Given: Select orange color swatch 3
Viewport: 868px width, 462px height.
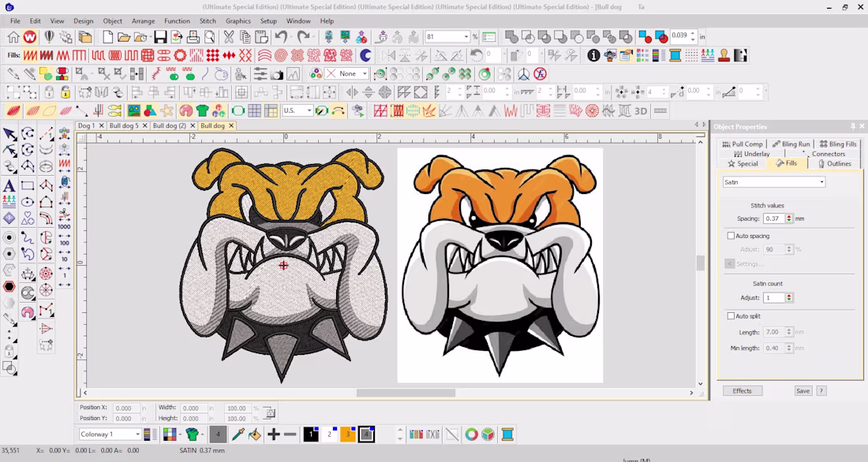Looking at the screenshot, I should tap(348, 434).
